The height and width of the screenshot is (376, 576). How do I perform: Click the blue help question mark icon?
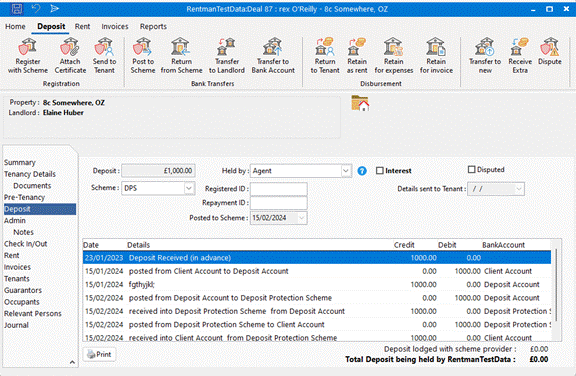362,171
